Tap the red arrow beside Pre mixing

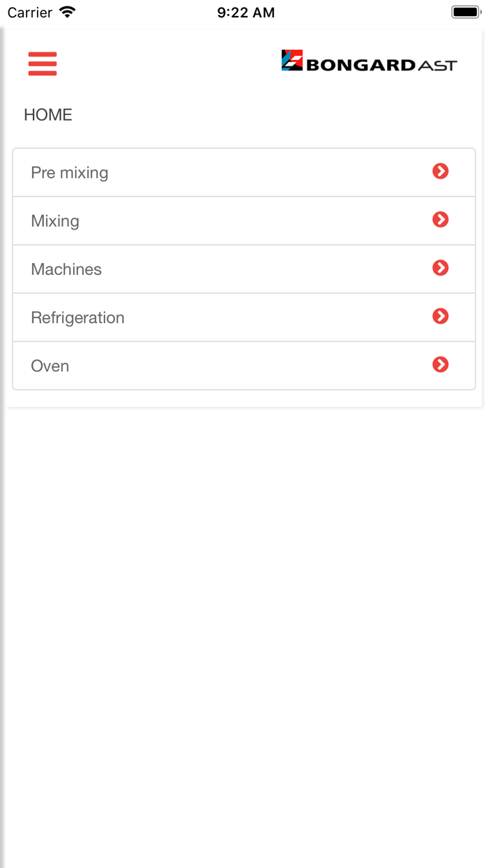[x=440, y=172]
